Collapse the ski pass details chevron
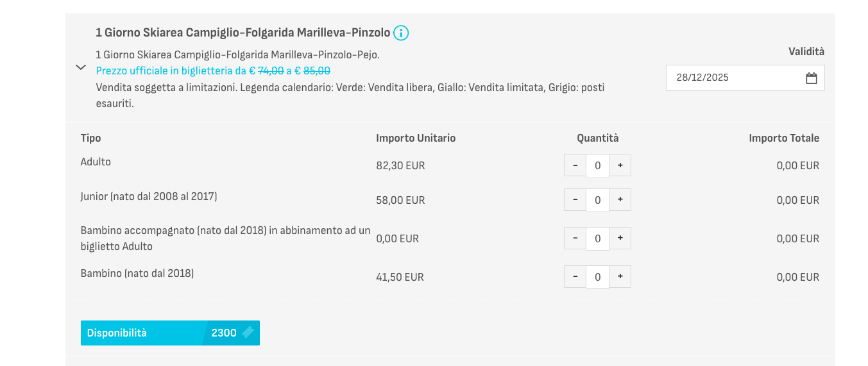 81,67
